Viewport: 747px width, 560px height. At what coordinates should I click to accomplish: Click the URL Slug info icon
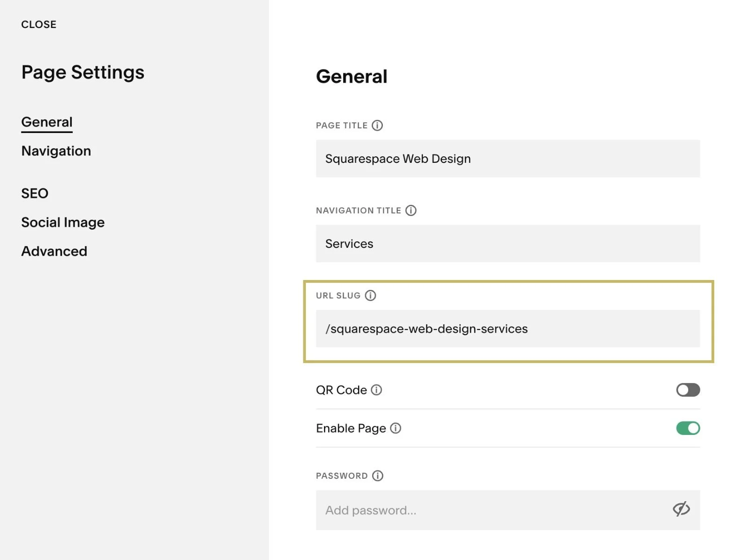click(x=370, y=295)
